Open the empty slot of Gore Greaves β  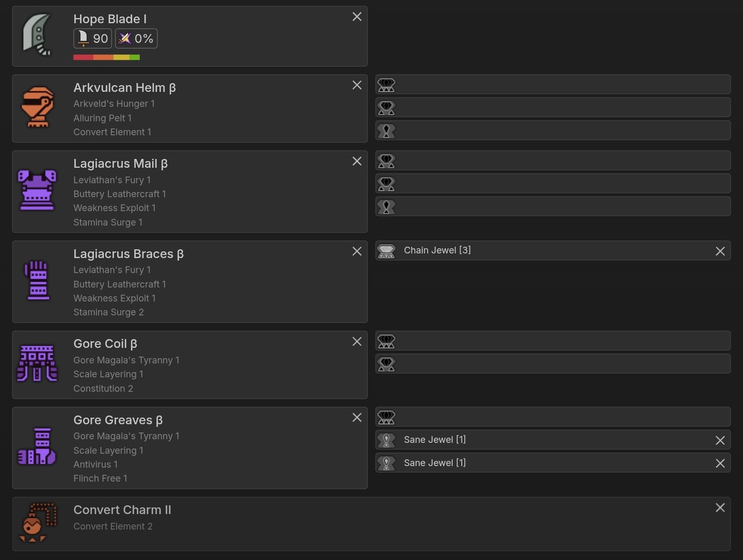point(553,417)
